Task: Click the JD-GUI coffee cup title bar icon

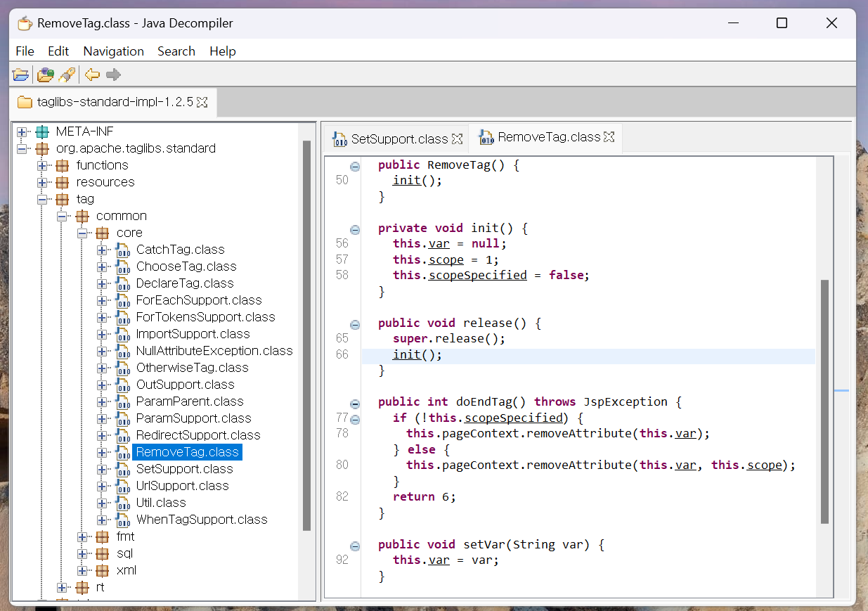Action: [24, 22]
